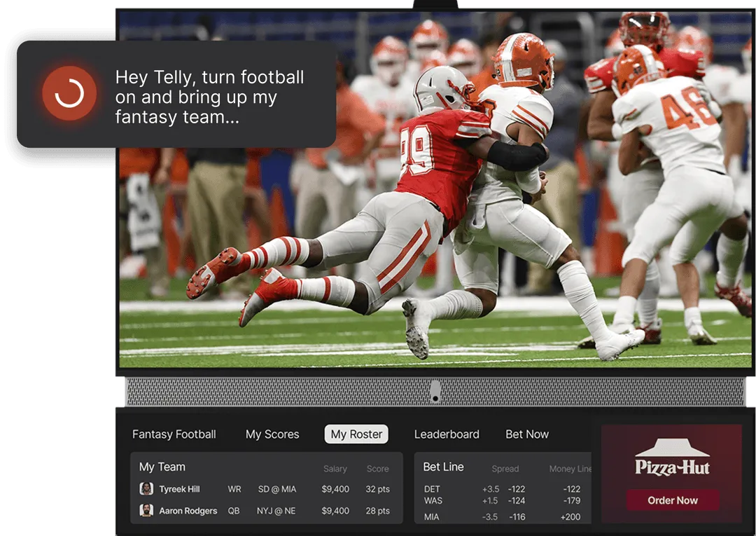Screen dimensions: 756x536
Task: Go to the Bet Now tab
Action: (x=527, y=434)
